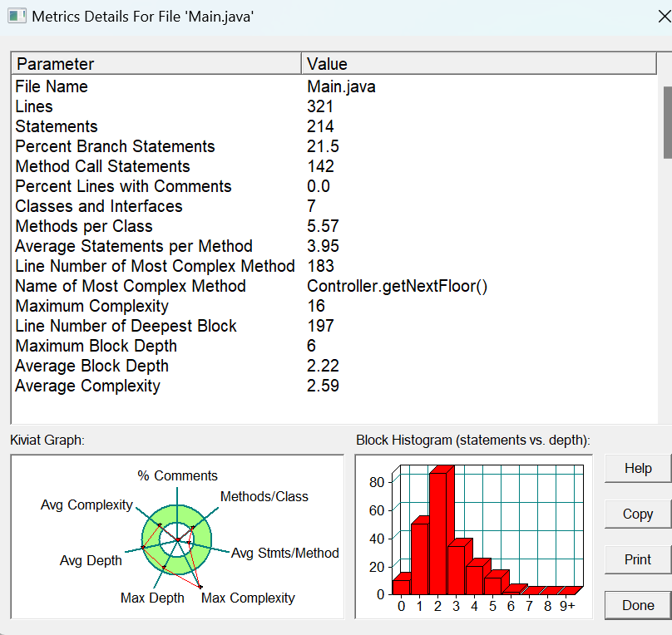
Task: Click the histogram bar at depth 1
Action: 420,556
